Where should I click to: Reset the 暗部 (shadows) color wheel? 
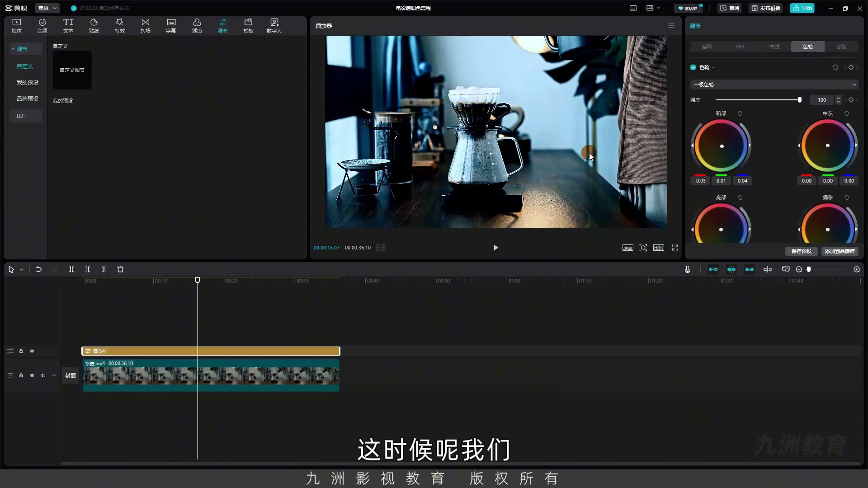tap(740, 113)
